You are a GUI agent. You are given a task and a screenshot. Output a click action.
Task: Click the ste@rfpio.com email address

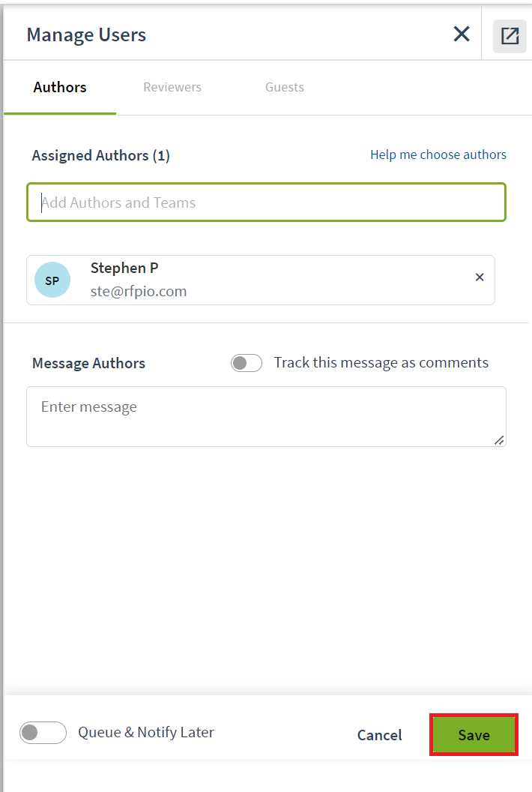click(x=139, y=292)
